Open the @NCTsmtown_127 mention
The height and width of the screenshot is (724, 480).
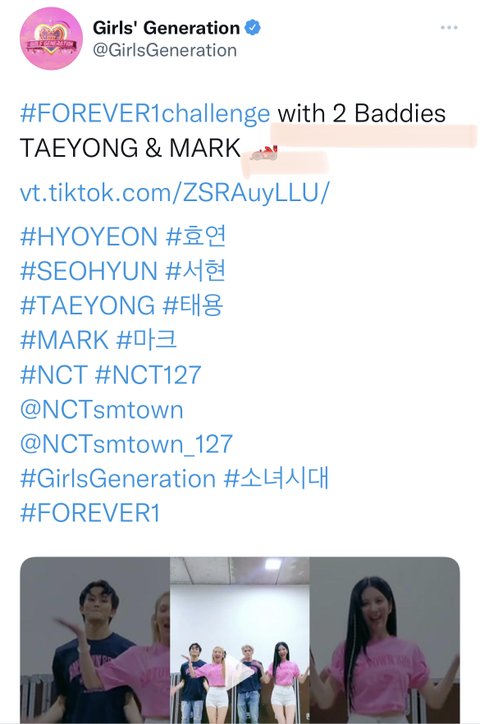click(126, 444)
